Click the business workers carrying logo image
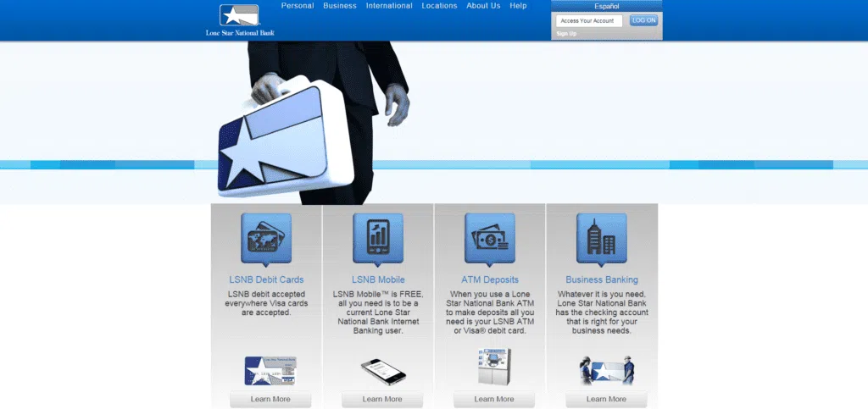The height and width of the screenshot is (409, 868). [x=607, y=370]
